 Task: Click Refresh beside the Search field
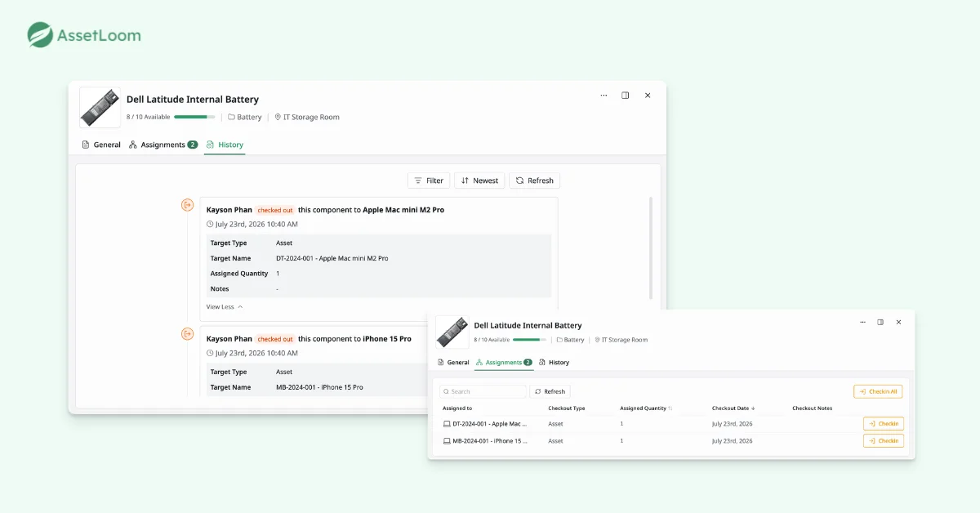[x=550, y=391]
